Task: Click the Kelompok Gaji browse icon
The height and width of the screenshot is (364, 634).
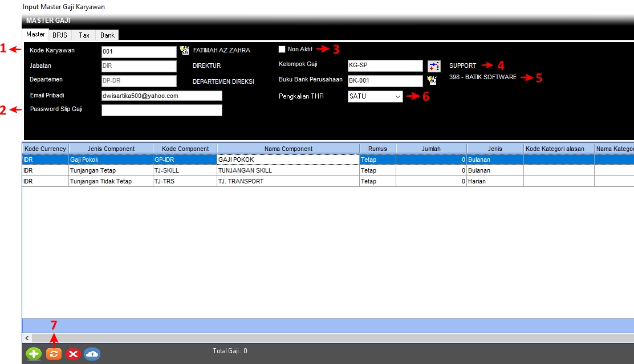Action: (434, 66)
